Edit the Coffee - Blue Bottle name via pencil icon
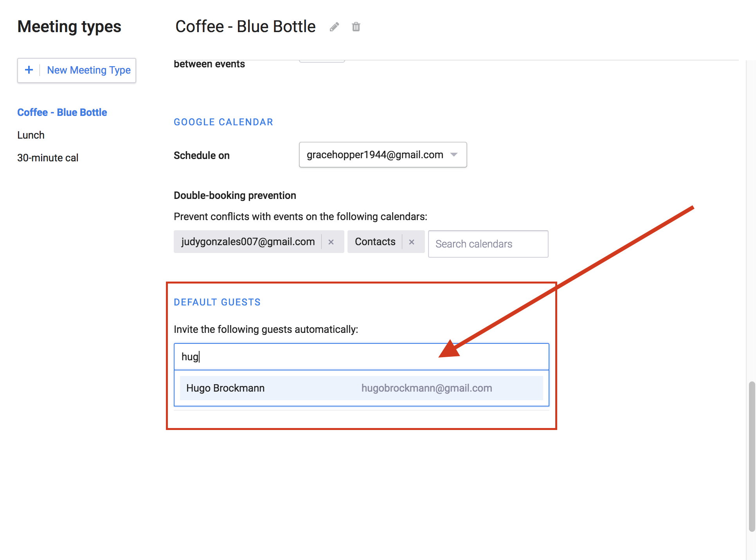756x560 pixels. 334,27
